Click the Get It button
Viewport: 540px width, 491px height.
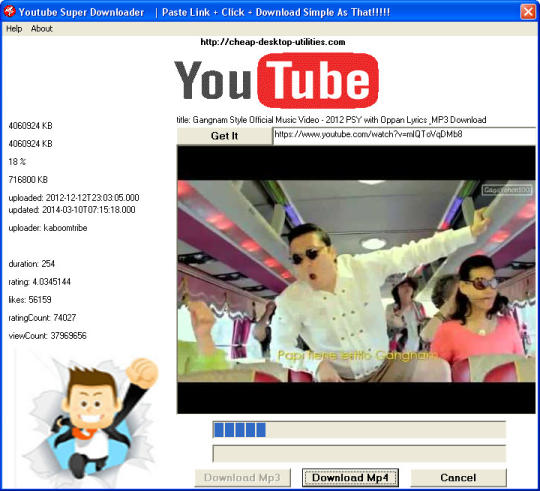point(224,136)
